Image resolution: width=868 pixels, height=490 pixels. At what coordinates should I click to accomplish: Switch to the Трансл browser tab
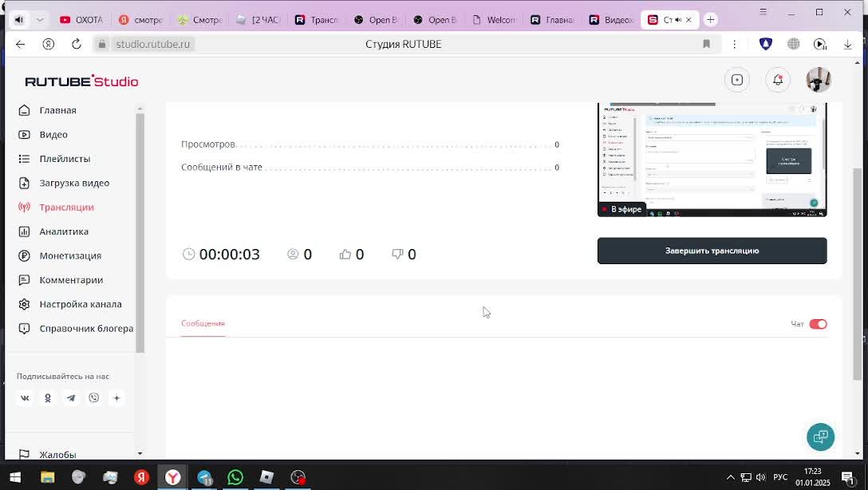point(318,20)
